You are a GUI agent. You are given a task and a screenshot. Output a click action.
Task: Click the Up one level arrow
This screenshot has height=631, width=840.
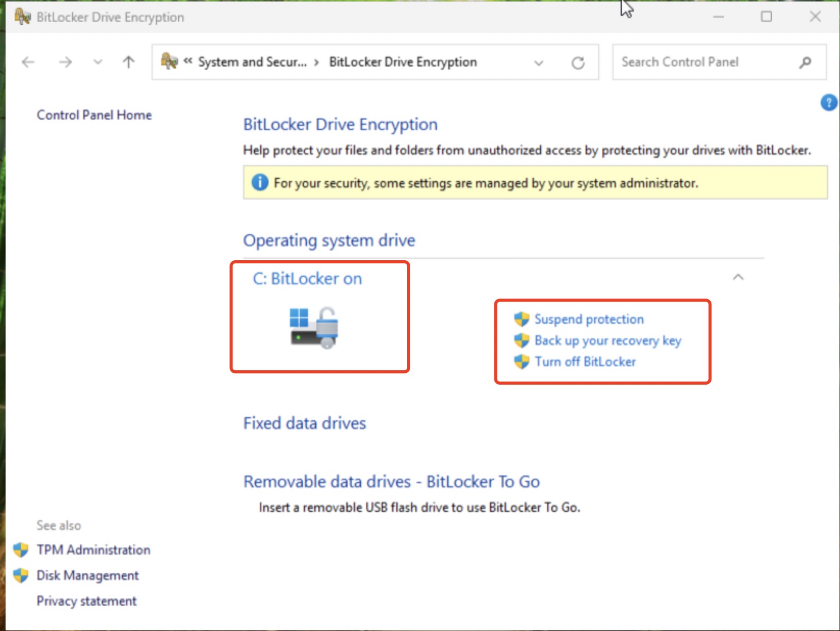tap(129, 62)
